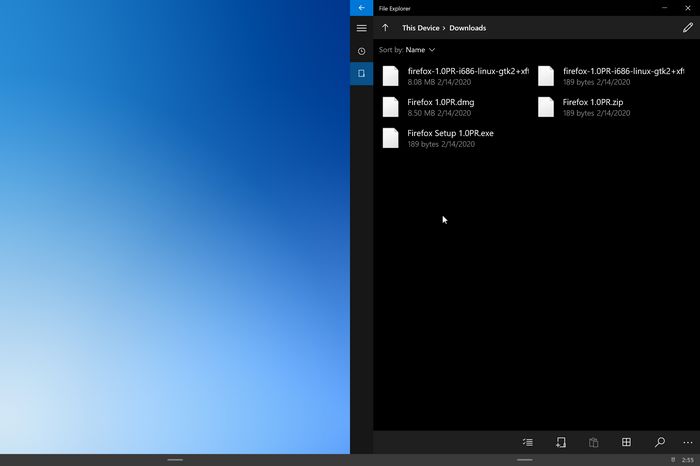The width and height of the screenshot is (700, 466).
Task: Select Firefox Setup 1.0PR.exe file
Action: tap(450, 138)
